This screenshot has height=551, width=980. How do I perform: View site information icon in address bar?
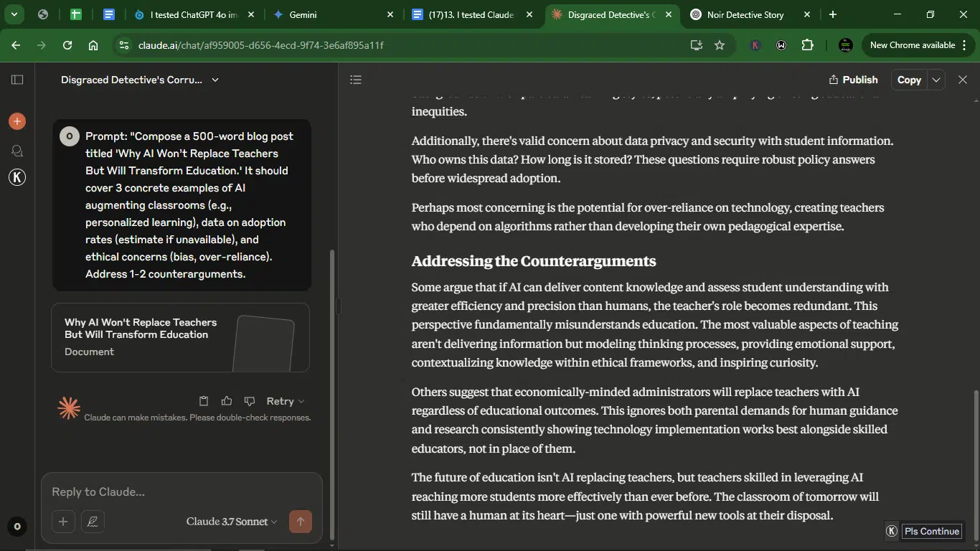click(123, 45)
